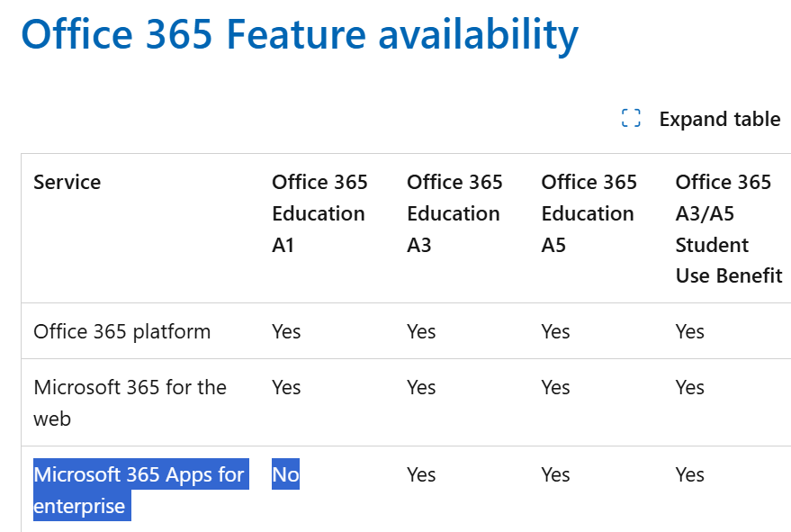The height and width of the screenshot is (532, 791).
Task: Select the Office 365 Education A1 header
Action: tap(319, 213)
